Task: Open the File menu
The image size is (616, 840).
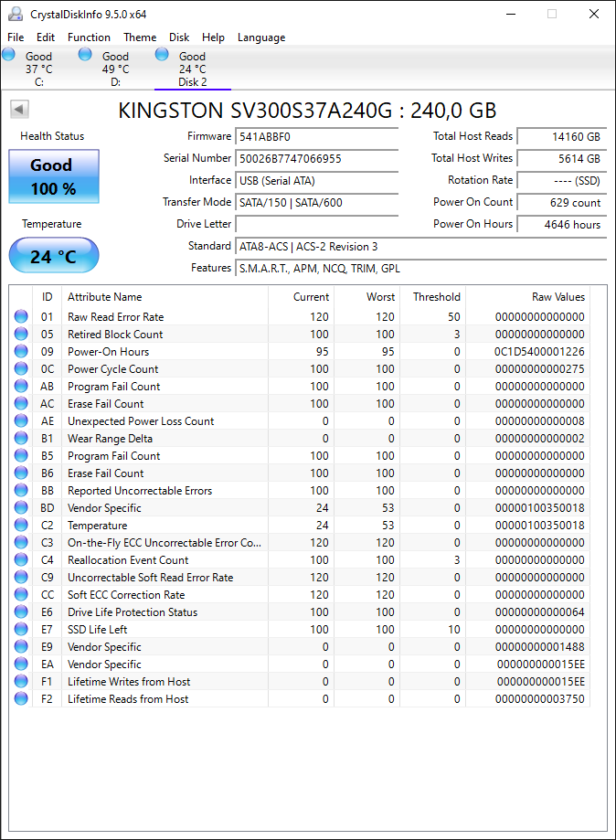Action: click(16, 37)
